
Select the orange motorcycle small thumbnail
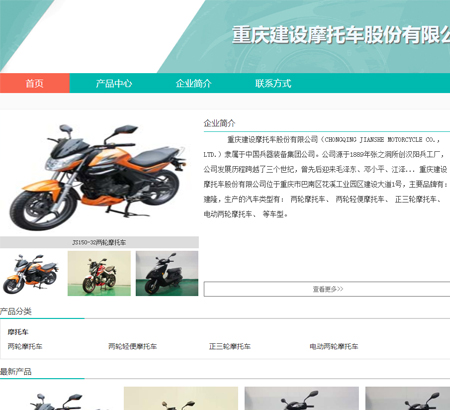(31, 273)
